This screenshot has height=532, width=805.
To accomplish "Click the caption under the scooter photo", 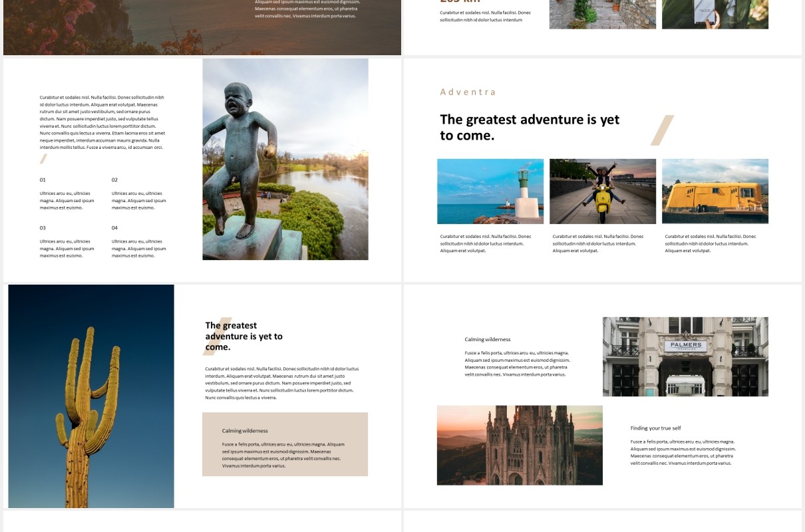I will [x=598, y=243].
